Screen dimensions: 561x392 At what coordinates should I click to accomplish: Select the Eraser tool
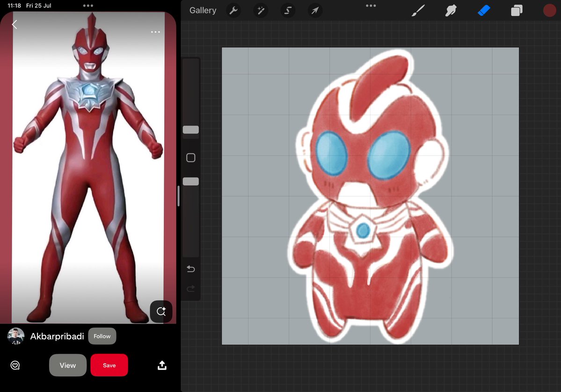[x=484, y=10]
